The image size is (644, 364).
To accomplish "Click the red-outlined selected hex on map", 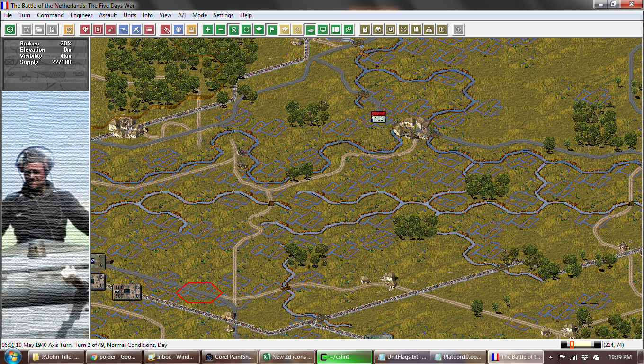I will tap(199, 292).
